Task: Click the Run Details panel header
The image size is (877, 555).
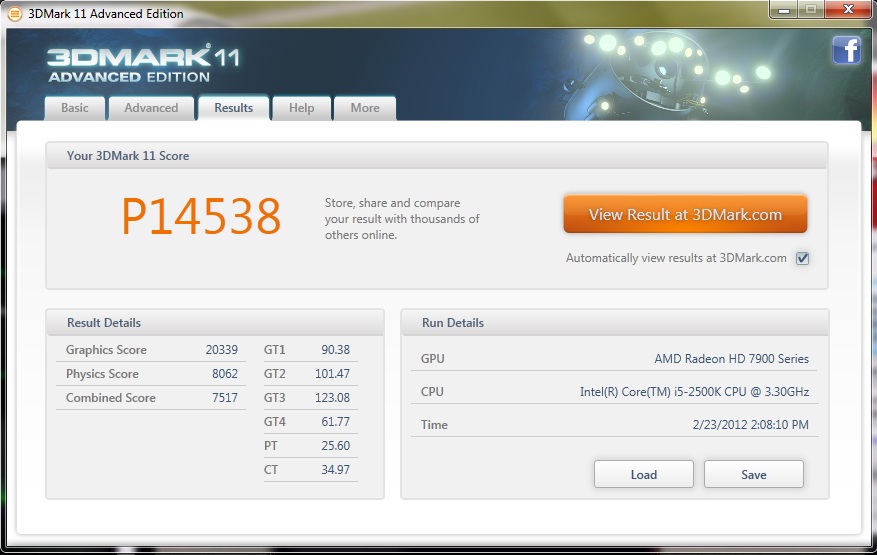Action: coord(615,323)
